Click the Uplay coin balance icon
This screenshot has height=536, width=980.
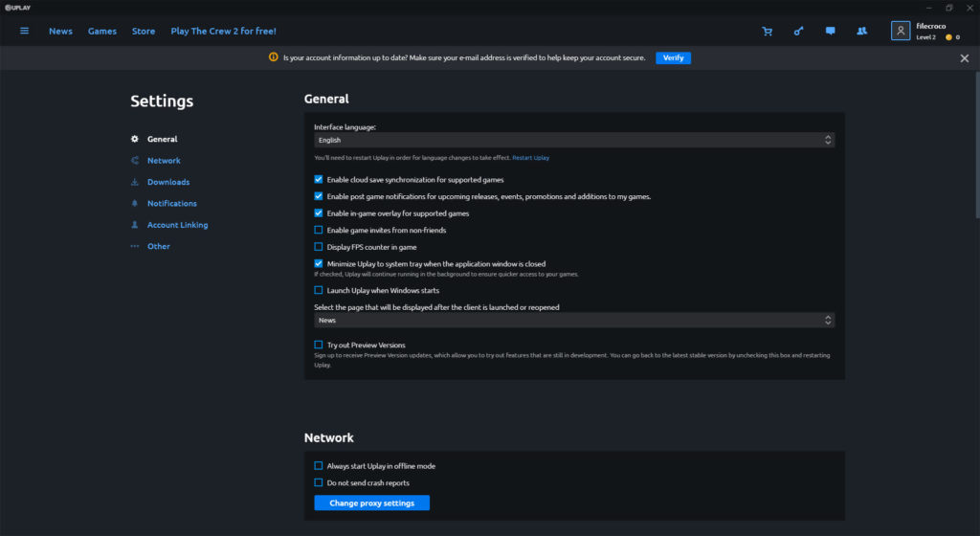point(948,37)
